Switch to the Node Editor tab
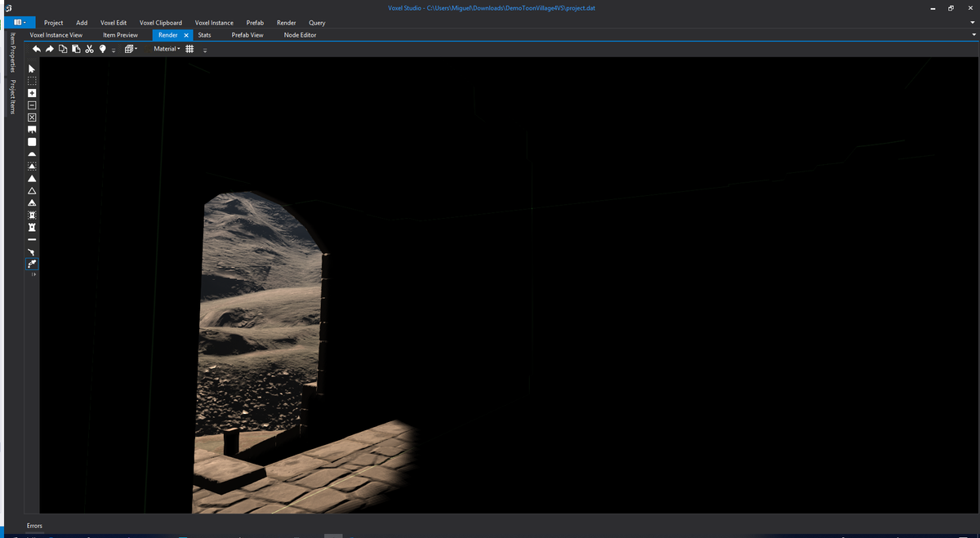The image size is (980, 538). [x=300, y=35]
